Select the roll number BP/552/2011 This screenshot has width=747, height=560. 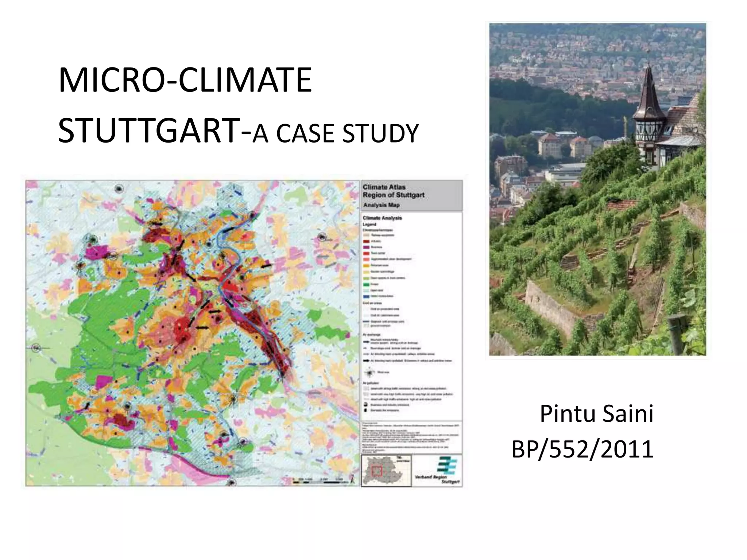pos(582,449)
